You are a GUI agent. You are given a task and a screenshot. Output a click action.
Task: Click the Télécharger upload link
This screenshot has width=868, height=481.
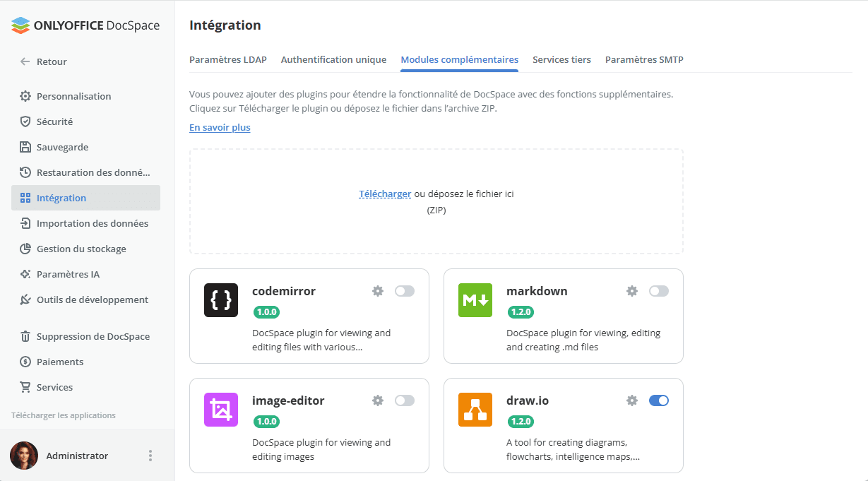[x=385, y=194]
